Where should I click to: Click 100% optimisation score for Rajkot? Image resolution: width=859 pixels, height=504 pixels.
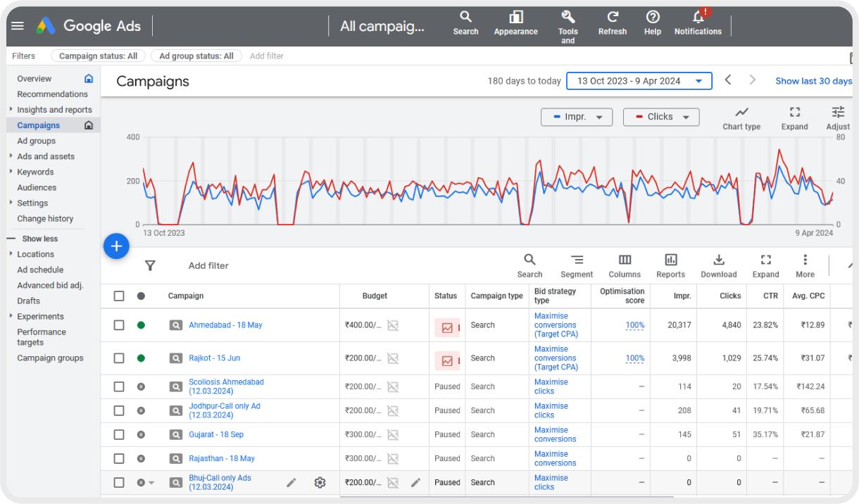pyautogui.click(x=635, y=358)
